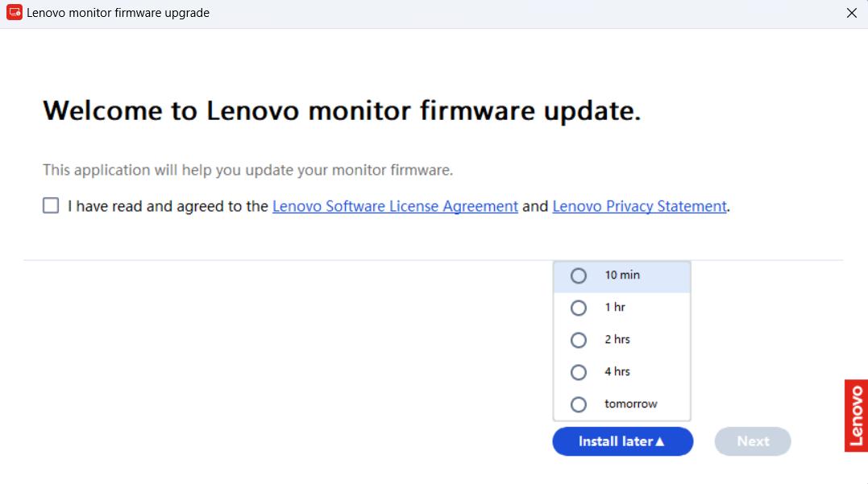Open the Lenovo Software License Agreement link
Viewport: 868px width, 484px height.
(x=395, y=206)
